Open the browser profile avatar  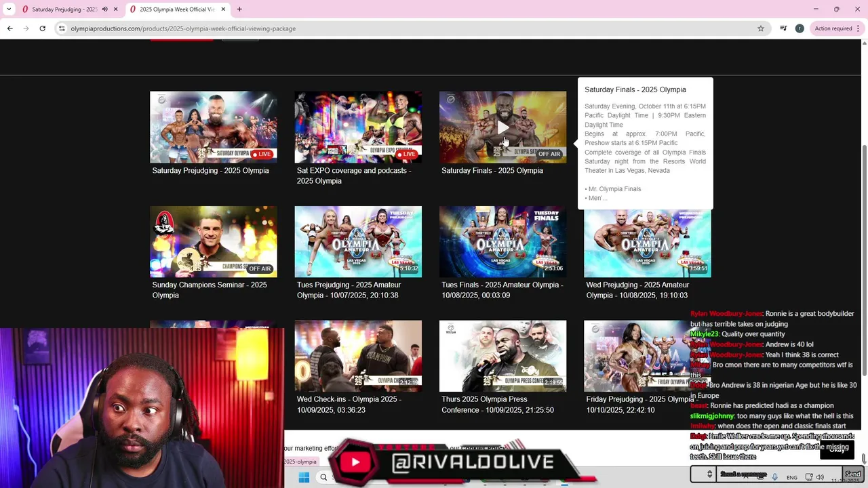[800, 28]
